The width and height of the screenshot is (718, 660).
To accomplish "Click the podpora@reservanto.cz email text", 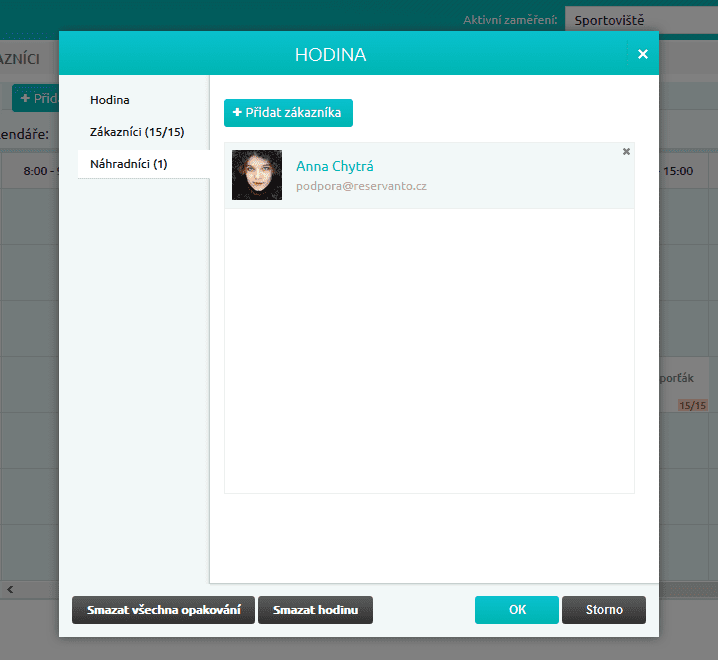I will 361,186.
